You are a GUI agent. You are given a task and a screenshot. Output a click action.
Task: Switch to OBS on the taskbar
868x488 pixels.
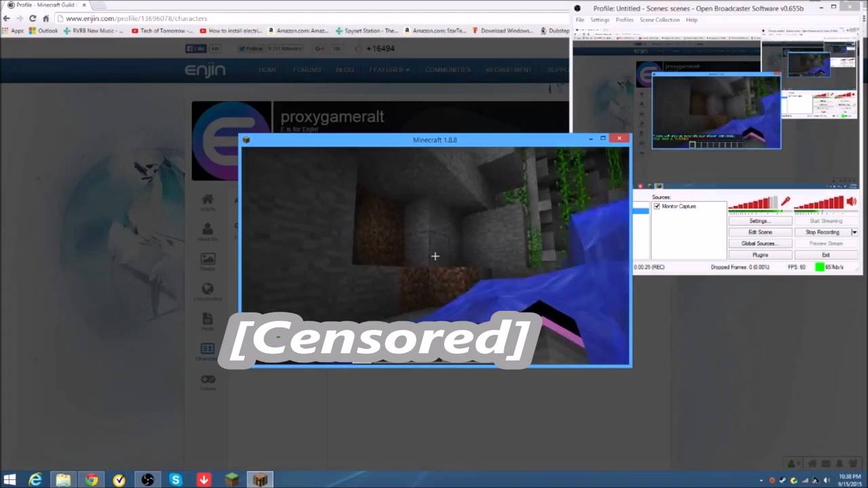tap(147, 480)
